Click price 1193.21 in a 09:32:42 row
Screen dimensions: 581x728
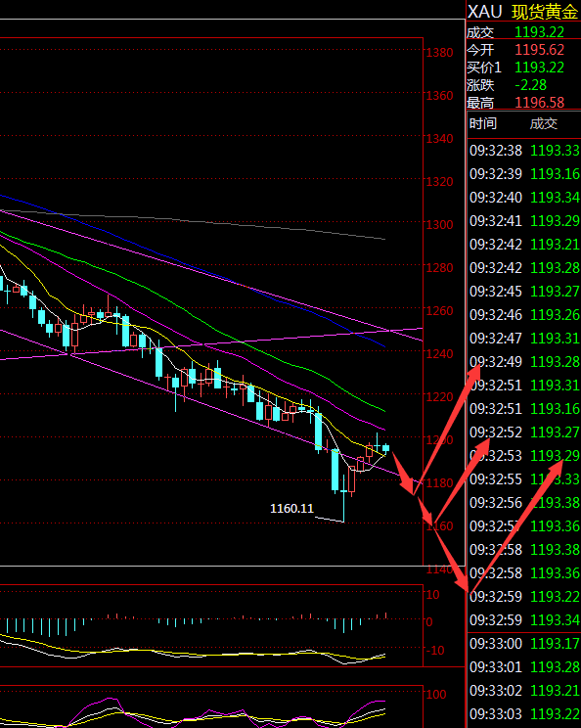555,245
